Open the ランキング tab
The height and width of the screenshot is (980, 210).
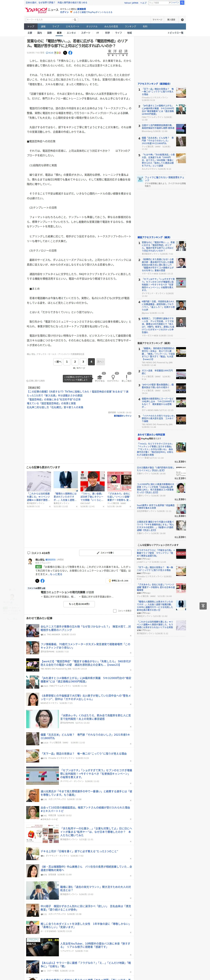click(x=130, y=27)
